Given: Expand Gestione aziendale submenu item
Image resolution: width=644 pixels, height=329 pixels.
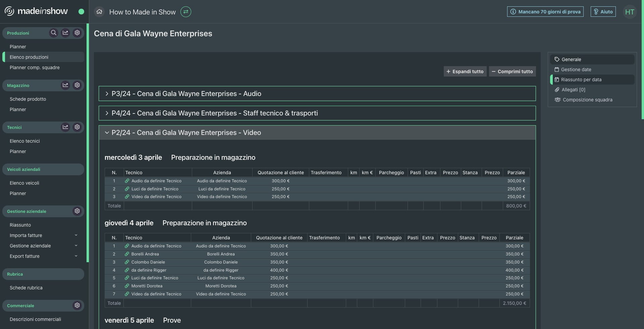Looking at the screenshot, I should pos(76,246).
